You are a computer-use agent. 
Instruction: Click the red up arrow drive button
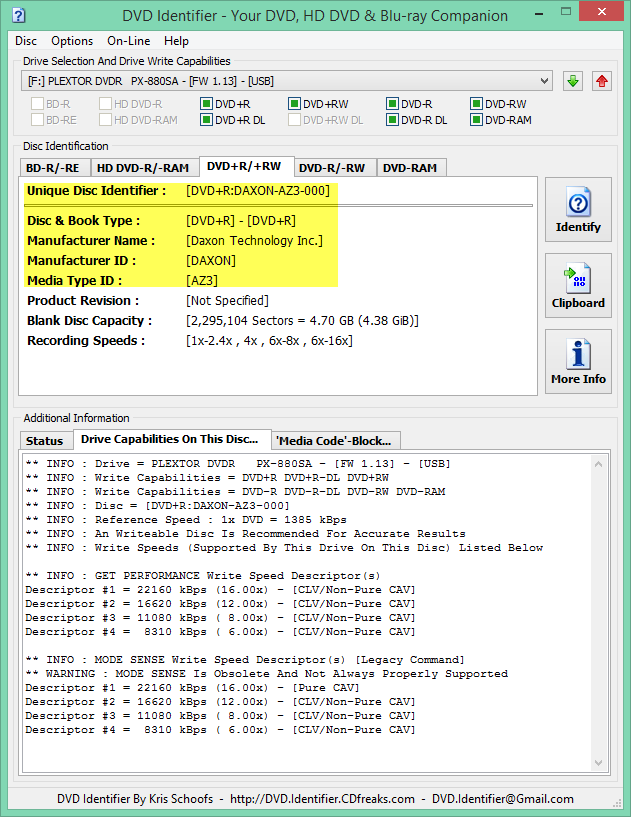click(602, 81)
